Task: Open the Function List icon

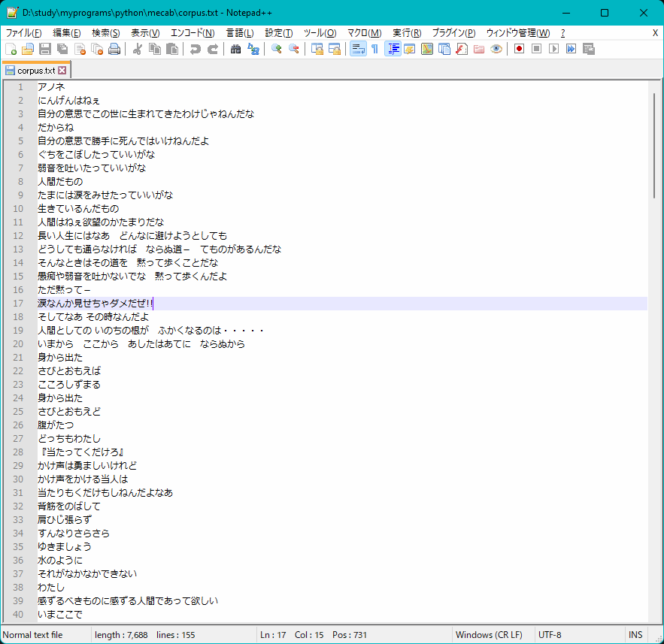Action: click(x=462, y=49)
